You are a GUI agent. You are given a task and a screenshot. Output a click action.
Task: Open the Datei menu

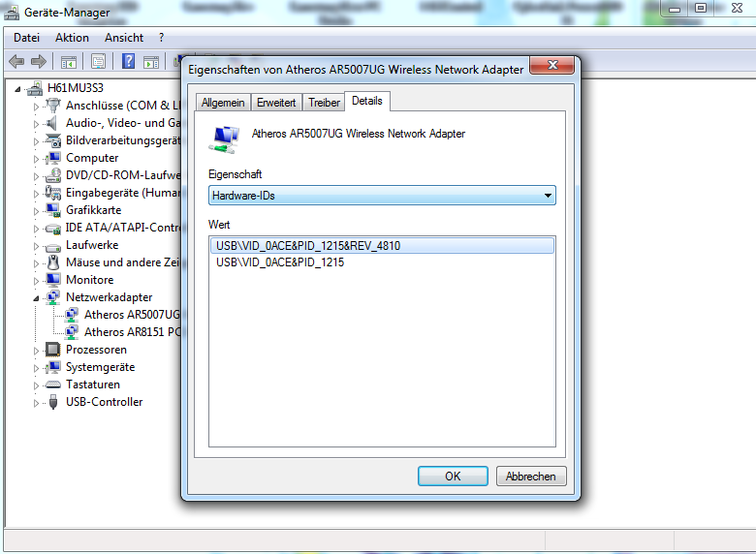click(26, 38)
